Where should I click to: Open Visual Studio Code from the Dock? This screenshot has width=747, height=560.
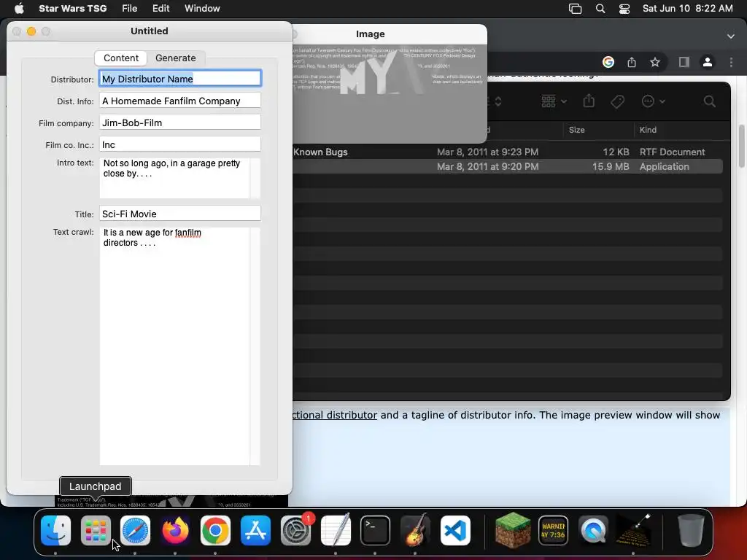[x=455, y=531]
